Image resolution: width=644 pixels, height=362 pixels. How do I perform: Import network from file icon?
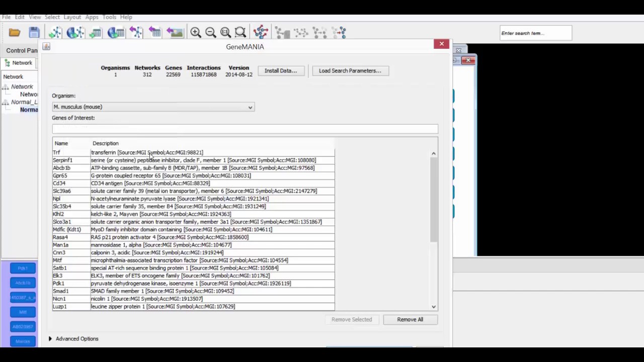pos(55,33)
